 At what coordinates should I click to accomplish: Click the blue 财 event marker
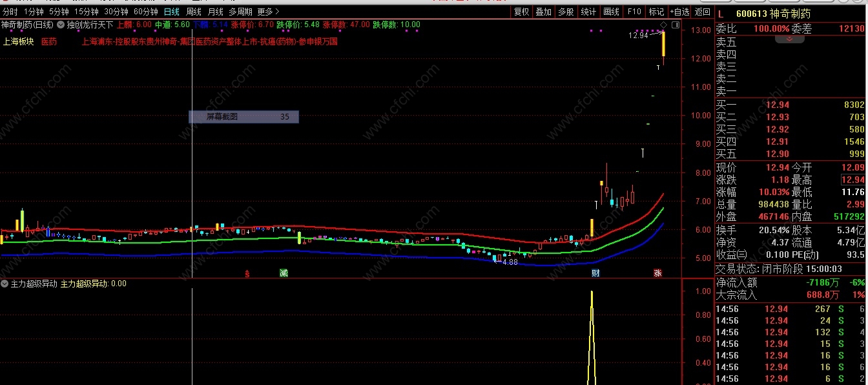pos(595,273)
